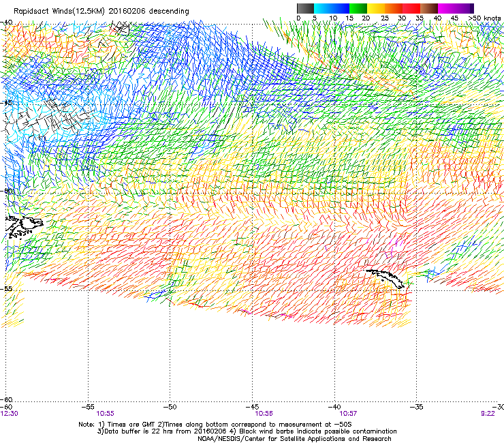Click the Falkland Islands coastline outline
504x443 pixels.
24,227
